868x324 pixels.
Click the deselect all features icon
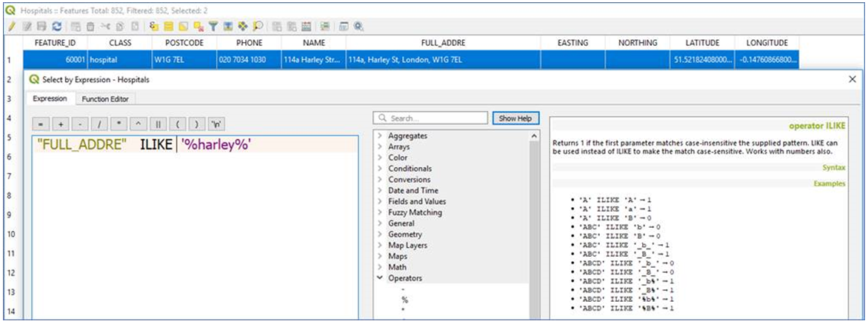[x=198, y=26]
